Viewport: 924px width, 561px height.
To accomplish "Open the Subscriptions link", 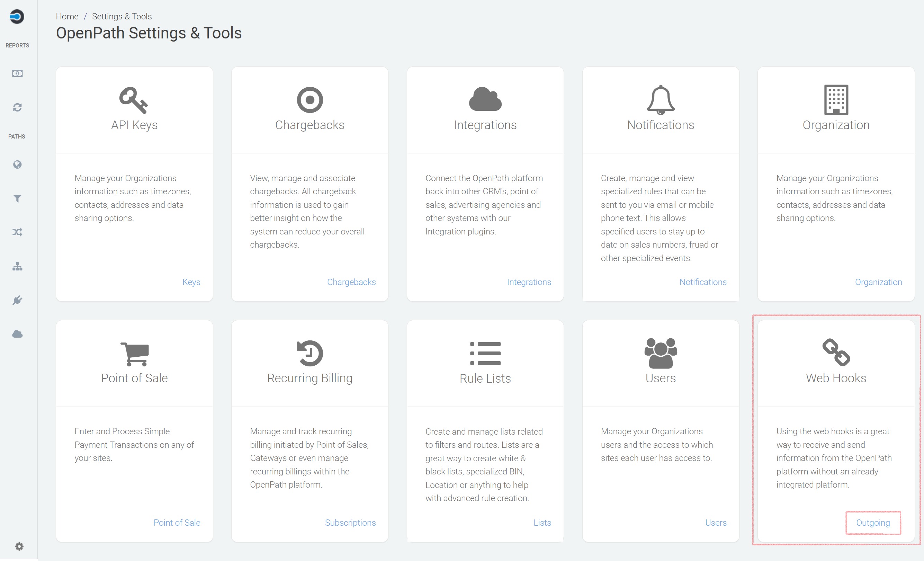I will 350,523.
